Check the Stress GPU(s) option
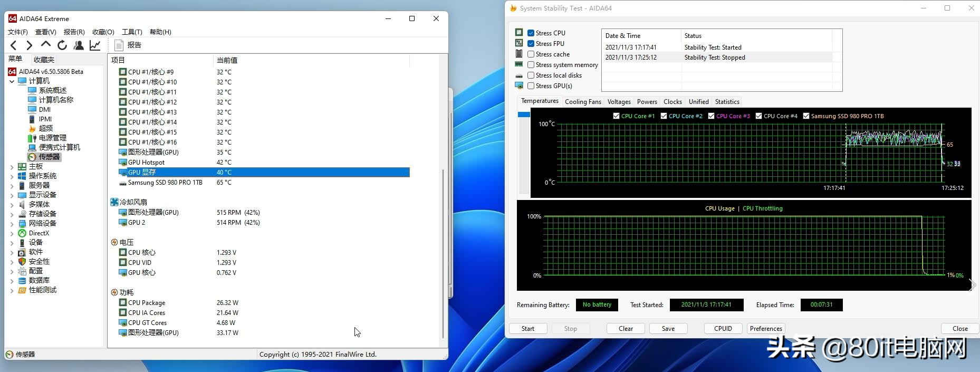 point(531,85)
